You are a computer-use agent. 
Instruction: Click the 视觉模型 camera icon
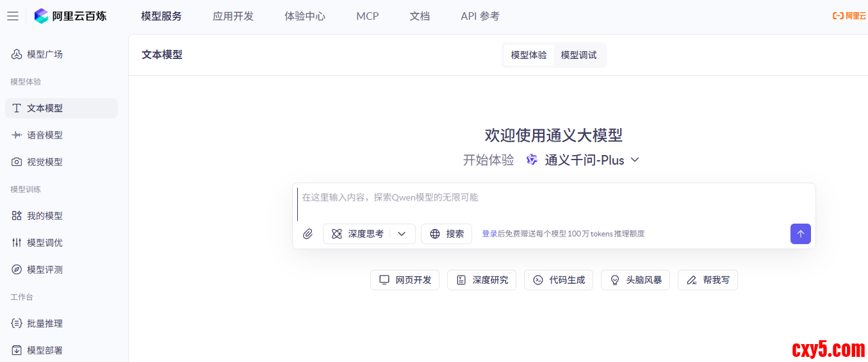point(17,162)
